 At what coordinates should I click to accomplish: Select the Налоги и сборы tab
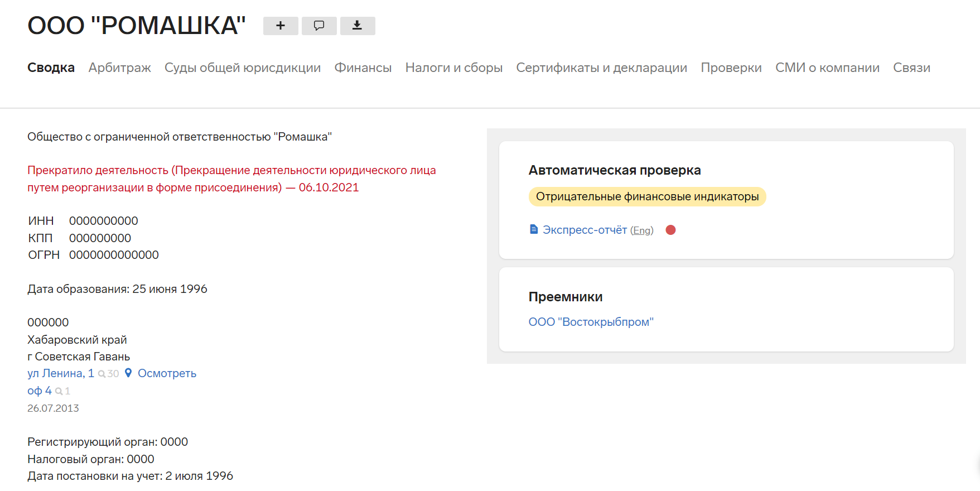point(453,68)
